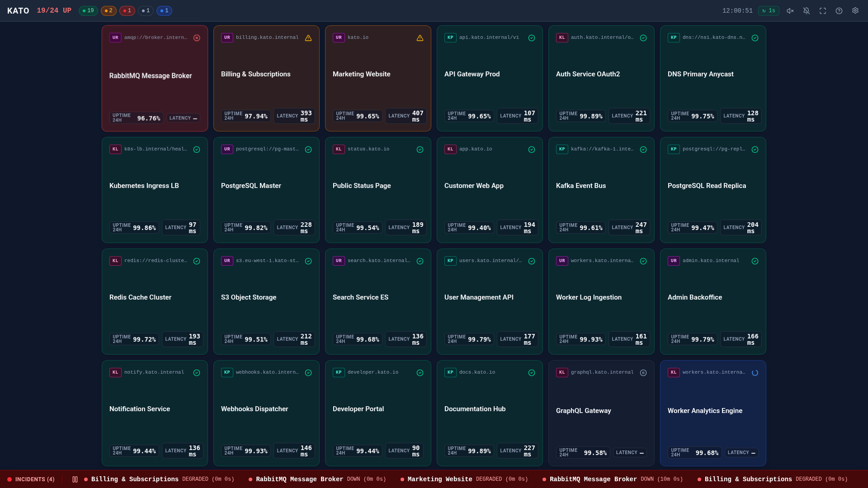Filter by 19 up green badge

88,11
